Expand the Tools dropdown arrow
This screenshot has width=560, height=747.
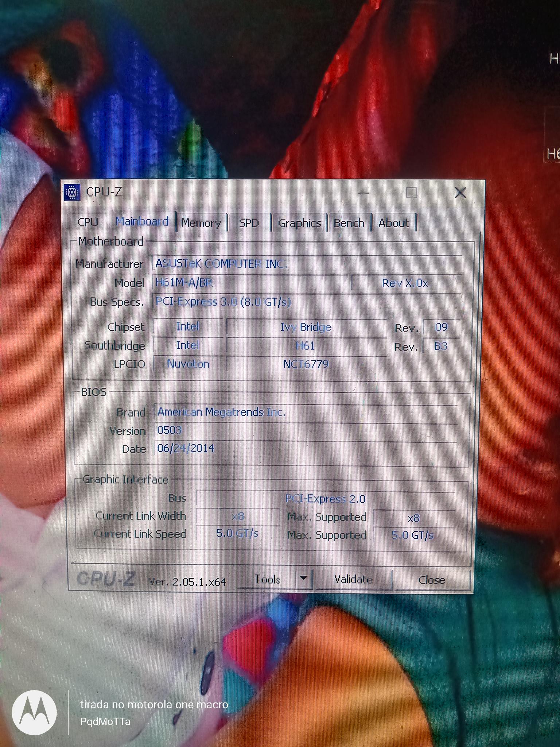(303, 578)
